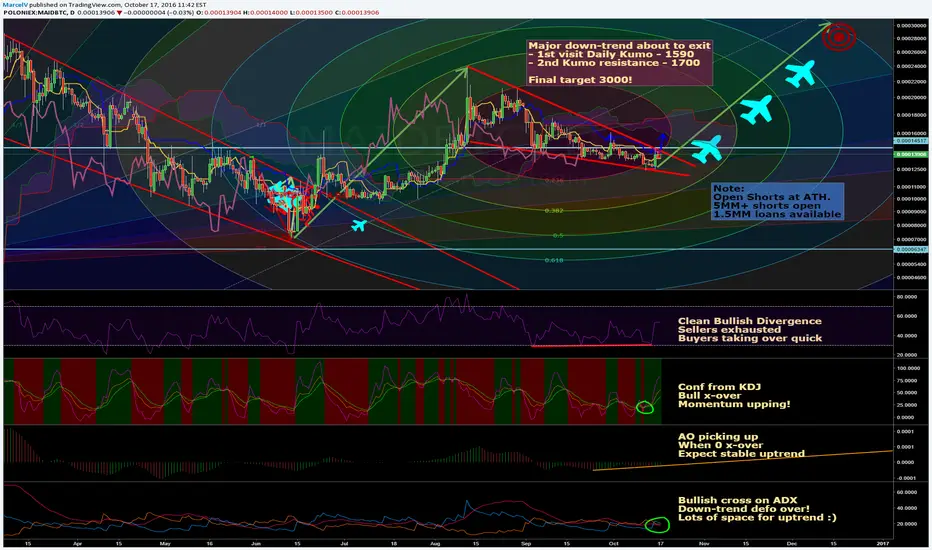Viewport: 932px width, 550px height.
Task: Select the green circle on ADX cross
Action: [x=657, y=524]
